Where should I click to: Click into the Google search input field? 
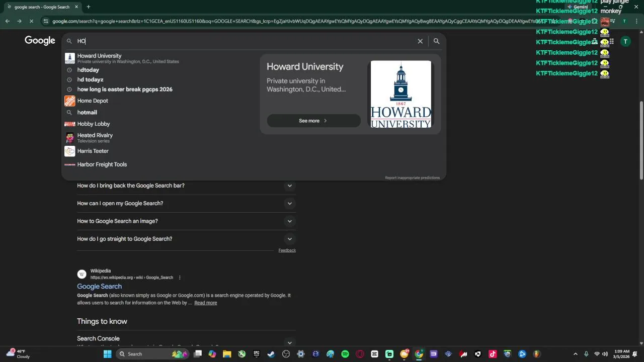click(x=247, y=41)
